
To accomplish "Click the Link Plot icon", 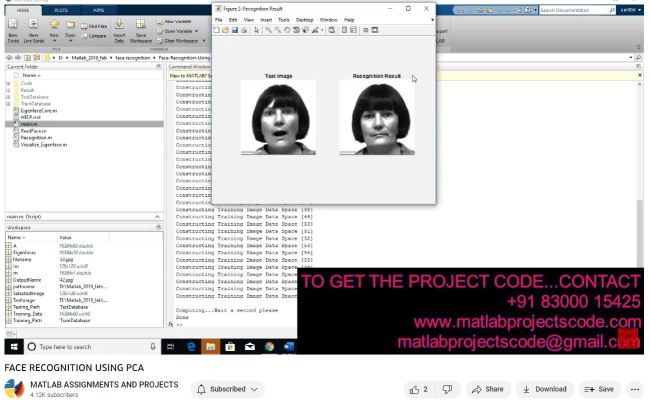I will (x=332, y=30).
